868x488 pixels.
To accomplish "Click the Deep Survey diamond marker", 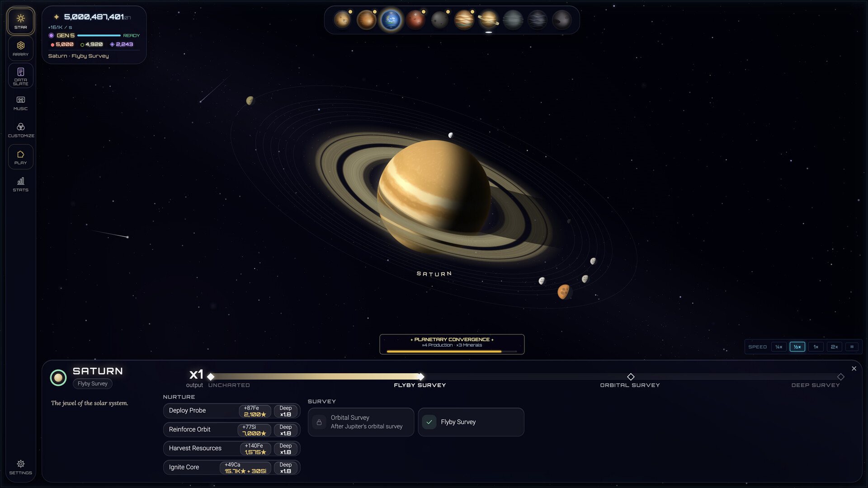I will pos(841,377).
